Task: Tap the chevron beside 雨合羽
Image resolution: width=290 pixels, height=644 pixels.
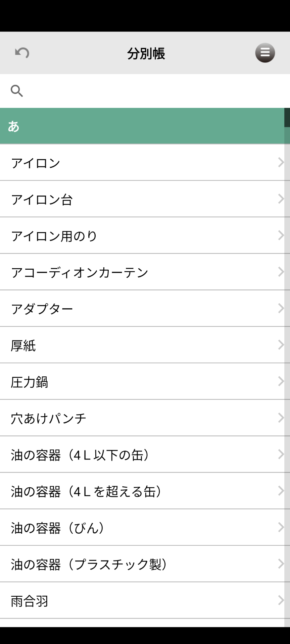Action: click(x=281, y=600)
